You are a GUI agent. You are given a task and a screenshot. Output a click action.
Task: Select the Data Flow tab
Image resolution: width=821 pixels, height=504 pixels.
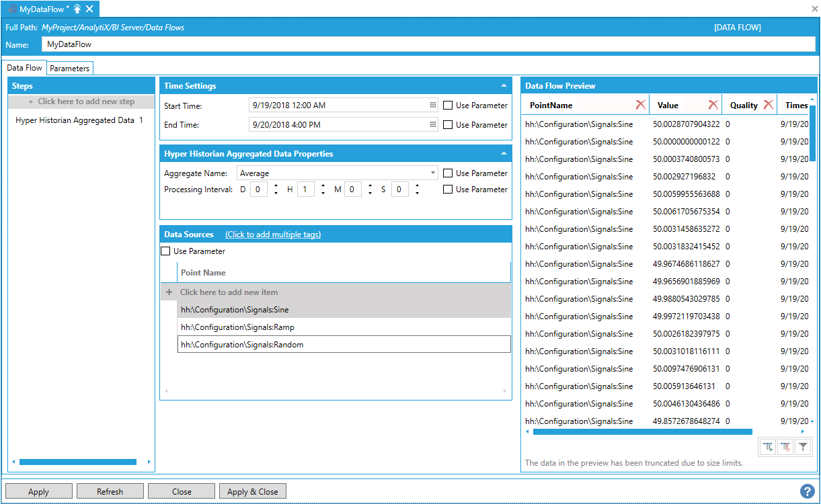point(25,68)
